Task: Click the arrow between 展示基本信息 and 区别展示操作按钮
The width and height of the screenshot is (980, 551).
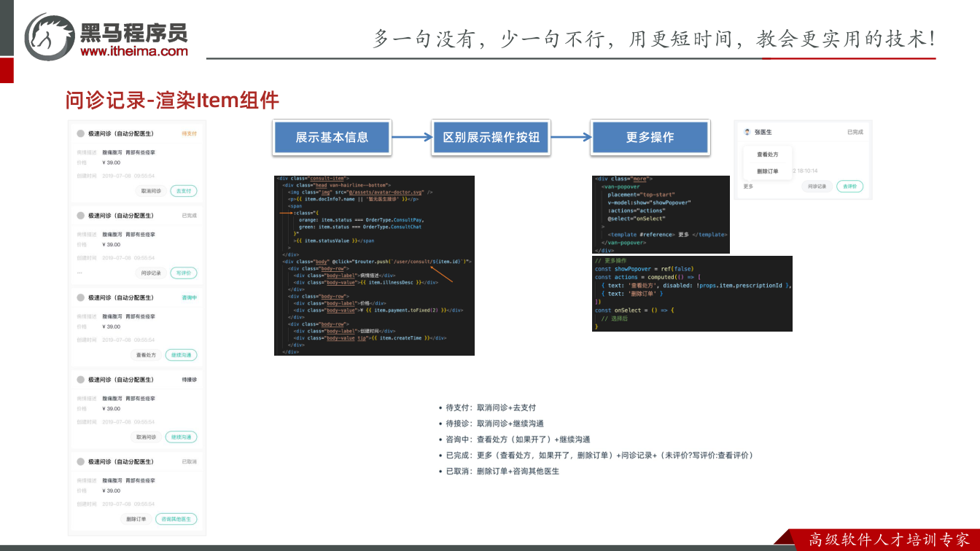Action: coord(412,137)
